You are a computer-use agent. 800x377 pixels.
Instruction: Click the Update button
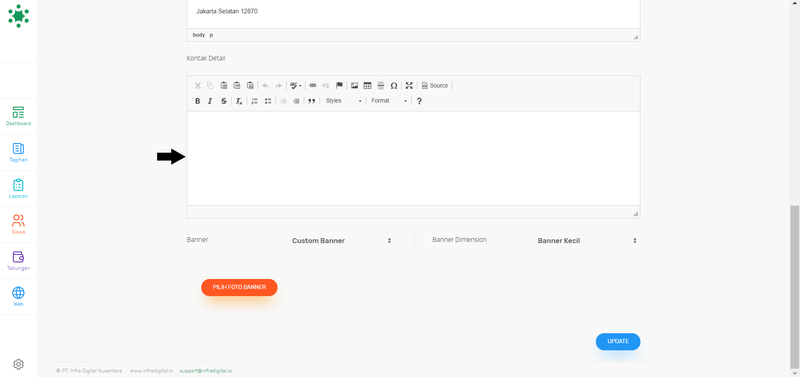click(618, 342)
